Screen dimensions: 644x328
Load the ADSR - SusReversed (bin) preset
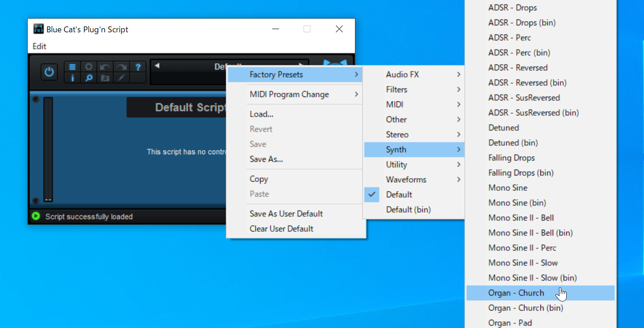click(540, 113)
